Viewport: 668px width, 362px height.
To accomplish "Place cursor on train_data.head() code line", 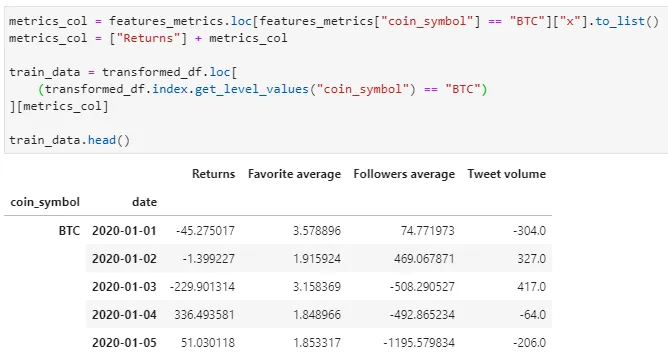I will pos(69,140).
